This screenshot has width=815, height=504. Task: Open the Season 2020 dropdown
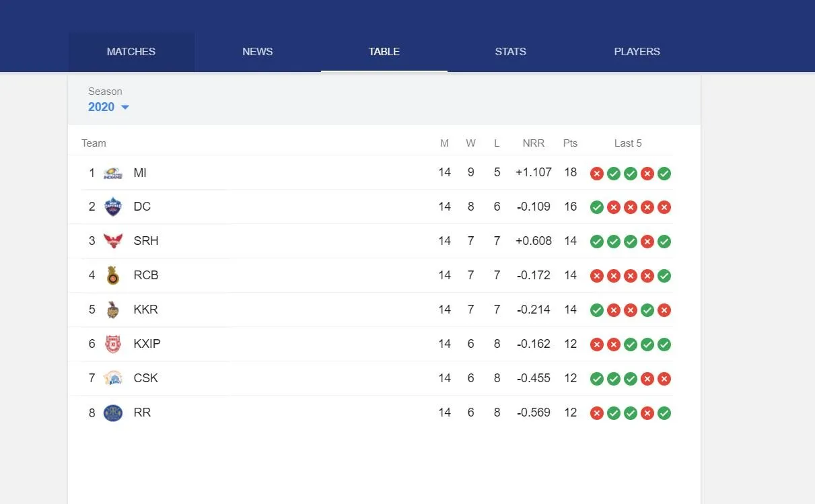point(108,107)
